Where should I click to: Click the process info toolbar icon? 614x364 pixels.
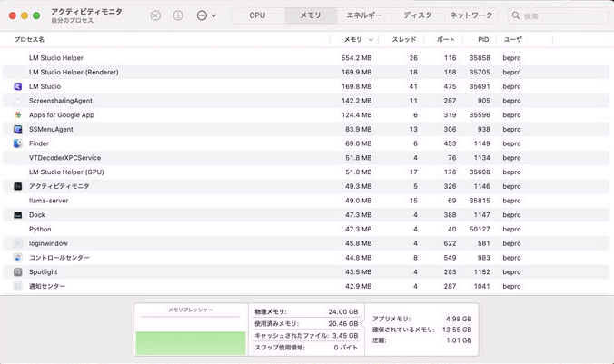[x=178, y=15]
